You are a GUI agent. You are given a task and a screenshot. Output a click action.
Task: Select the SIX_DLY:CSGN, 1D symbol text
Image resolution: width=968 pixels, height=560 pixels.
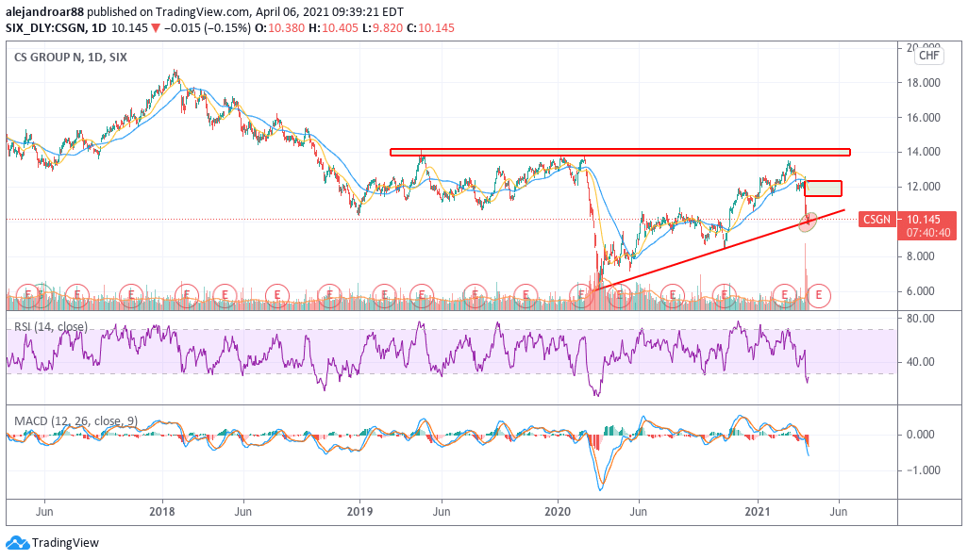(57, 27)
